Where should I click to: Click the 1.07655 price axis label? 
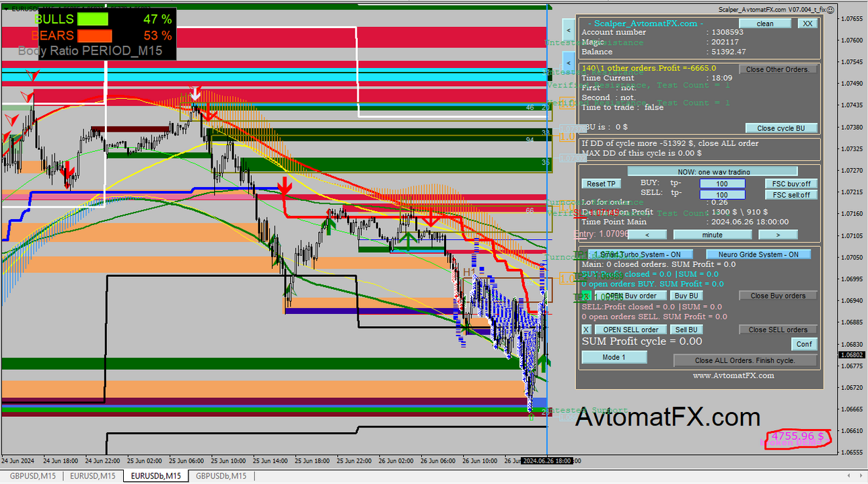coord(853,19)
